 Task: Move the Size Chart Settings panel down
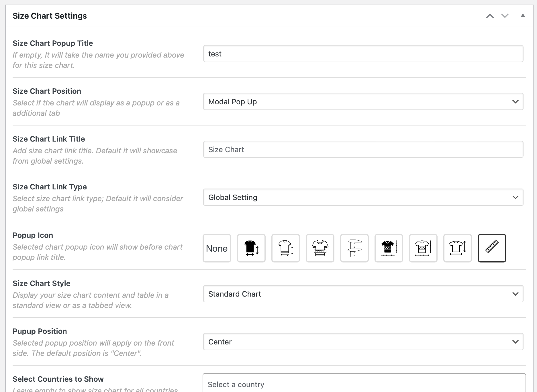tap(505, 16)
